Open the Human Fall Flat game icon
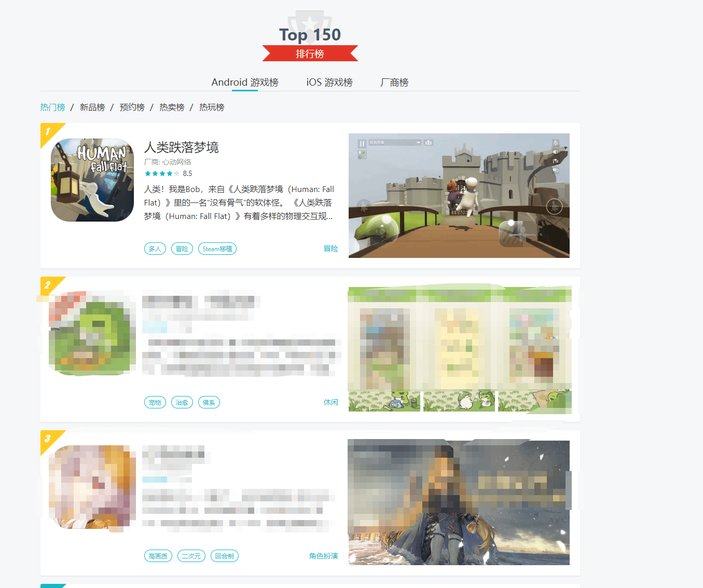 (92, 180)
